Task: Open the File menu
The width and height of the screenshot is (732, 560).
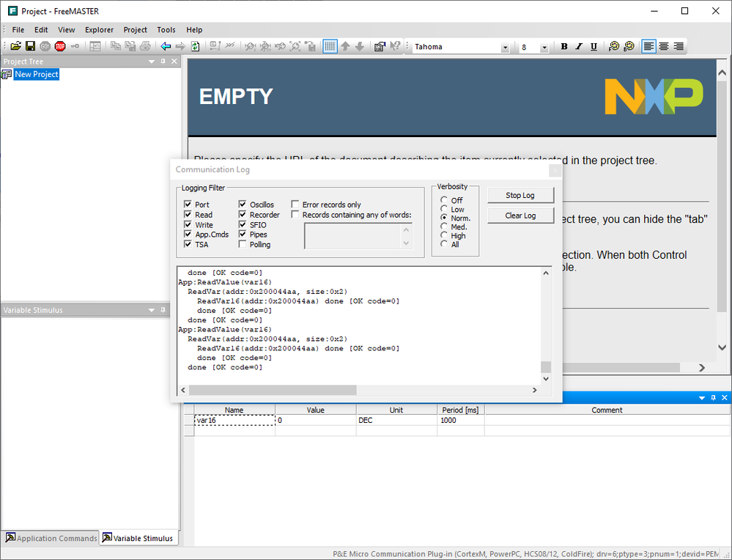Action: [18, 30]
